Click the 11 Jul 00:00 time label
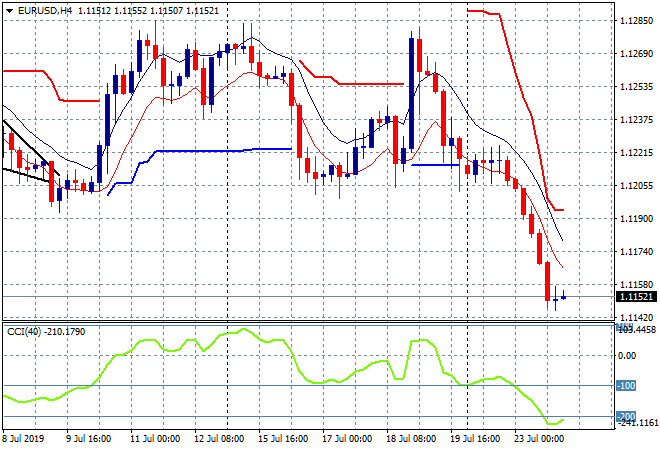This screenshot has width=660, height=450. click(x=155, y=439)
